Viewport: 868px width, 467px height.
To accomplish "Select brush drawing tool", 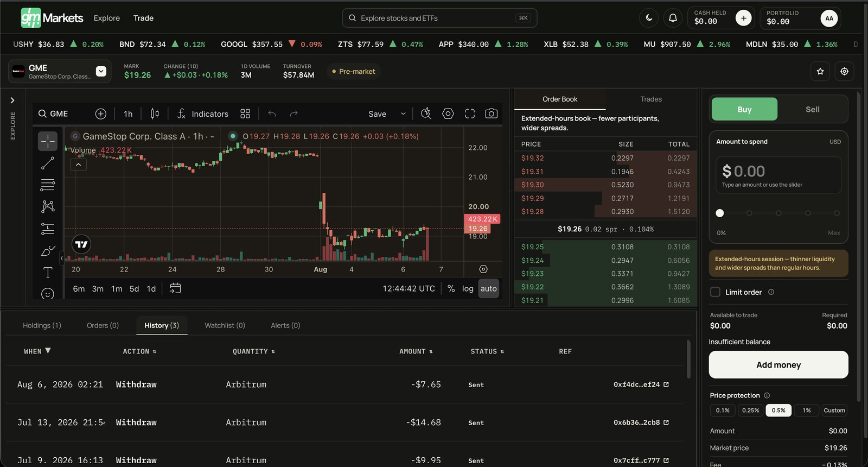I will click(x=48, y=250).
